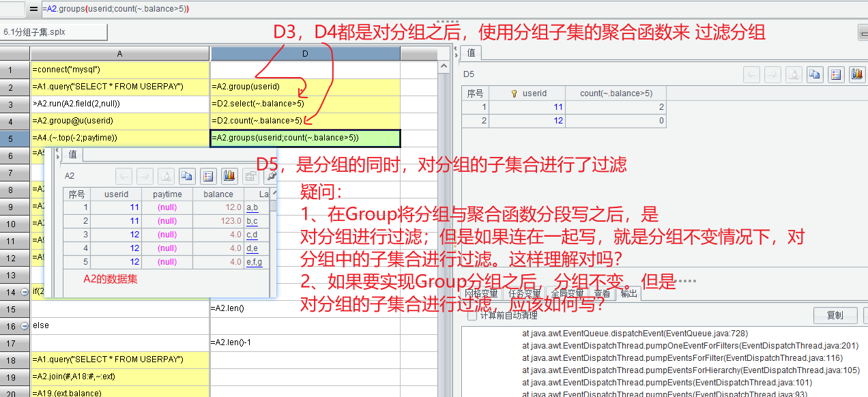Screen dimensions: 868x397
Task: Click the back arrow in A2 floating panel
Action: coord(124,176)
